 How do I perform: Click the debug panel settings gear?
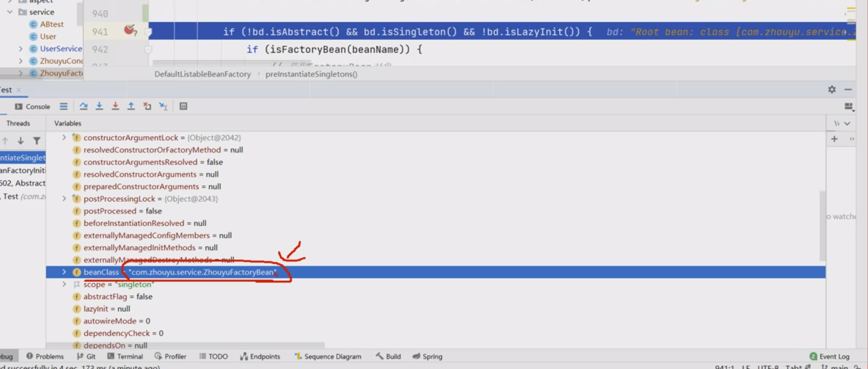[832, 90]
